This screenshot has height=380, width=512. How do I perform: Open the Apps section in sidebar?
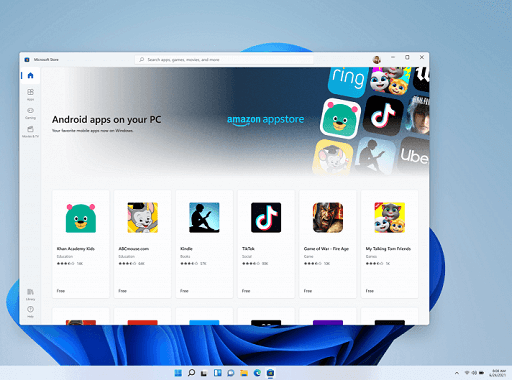[30, 94]
